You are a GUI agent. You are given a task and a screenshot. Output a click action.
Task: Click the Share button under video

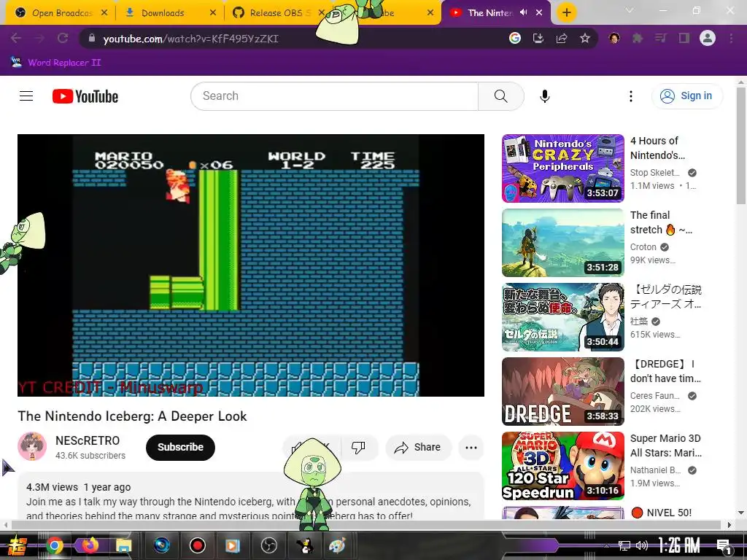418,447
